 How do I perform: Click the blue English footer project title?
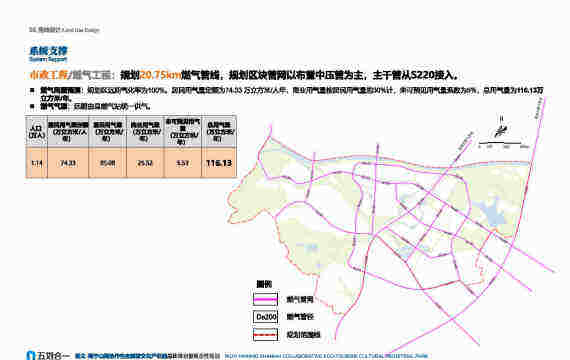click(326, 356)
